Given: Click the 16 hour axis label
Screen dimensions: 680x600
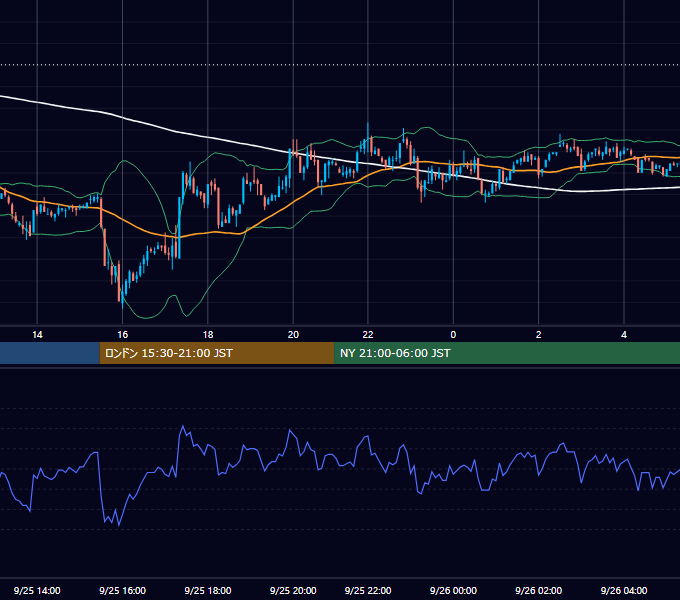Looking at the screenshot, I should pos(123,335).
